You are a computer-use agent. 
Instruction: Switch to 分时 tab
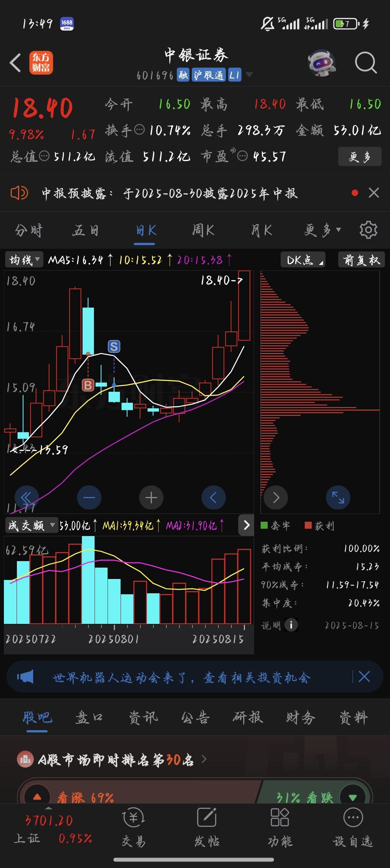coord(29,230)
